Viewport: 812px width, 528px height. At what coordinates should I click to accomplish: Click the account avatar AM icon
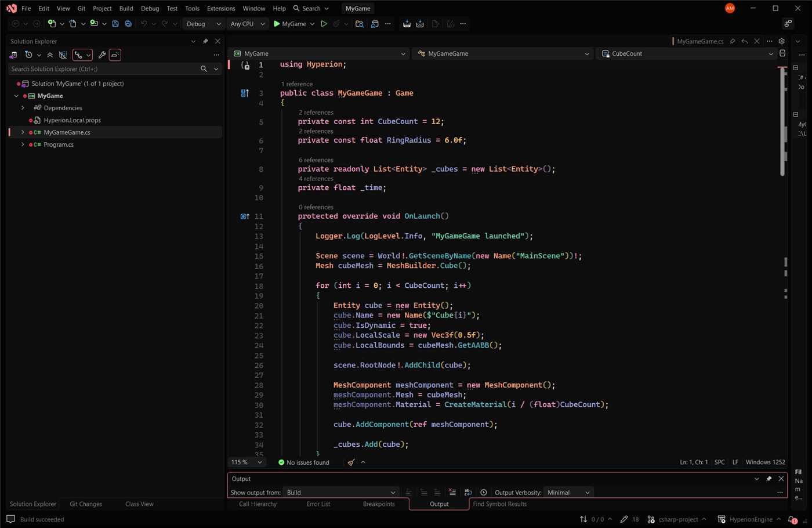coord(730,8)
